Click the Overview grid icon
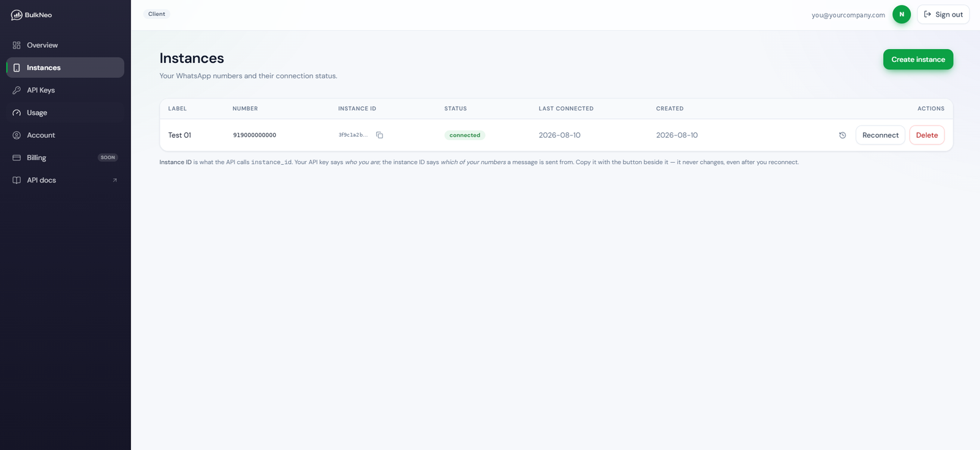Viewport: 980px width, 450px height. point(17,45)
